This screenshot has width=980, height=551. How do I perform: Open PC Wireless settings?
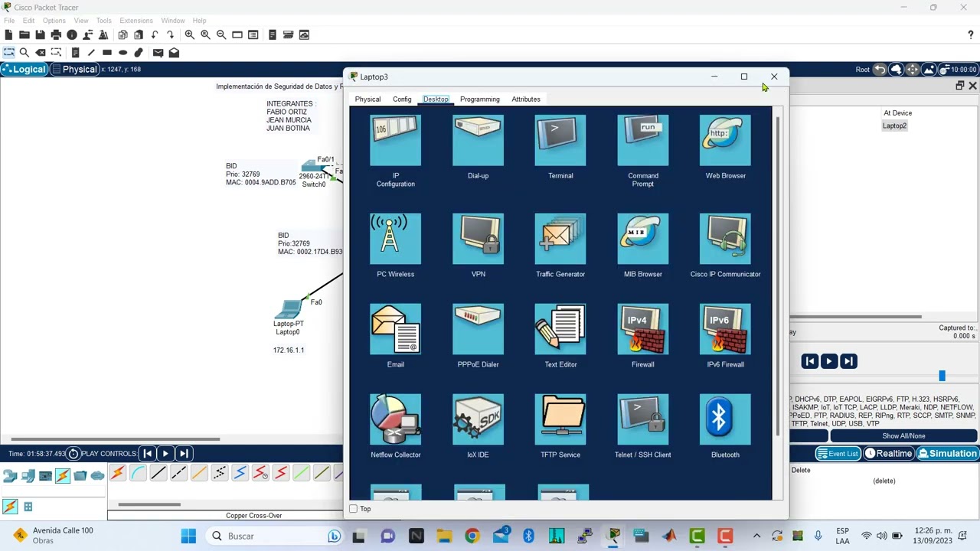tap(395, 239)
